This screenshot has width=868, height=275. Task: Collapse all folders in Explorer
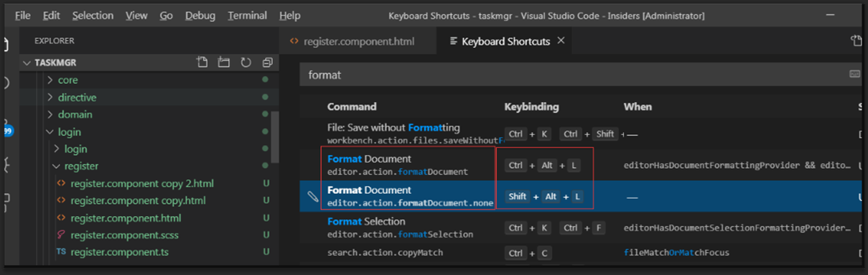(267, 62)
